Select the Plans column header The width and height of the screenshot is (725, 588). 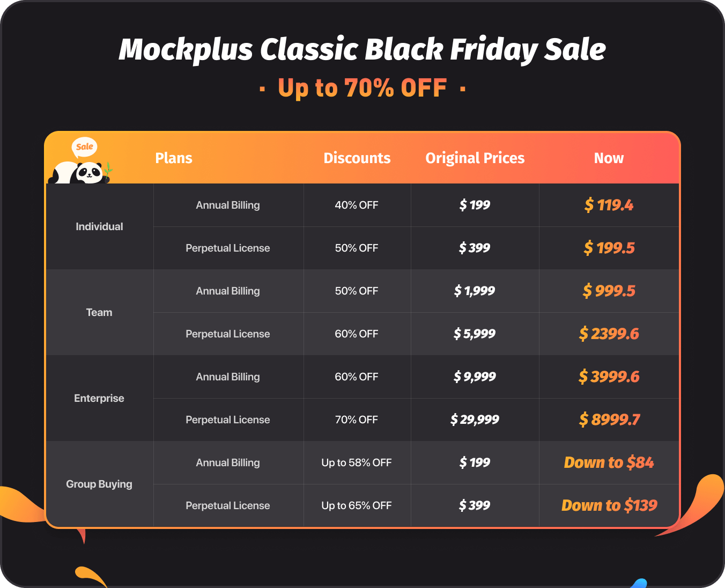point(174,158)
